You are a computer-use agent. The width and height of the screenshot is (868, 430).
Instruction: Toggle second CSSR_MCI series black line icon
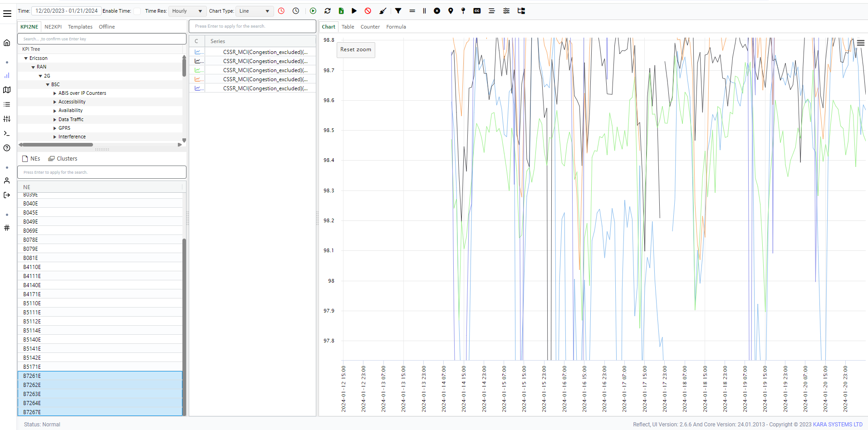(x=198, y=61)
